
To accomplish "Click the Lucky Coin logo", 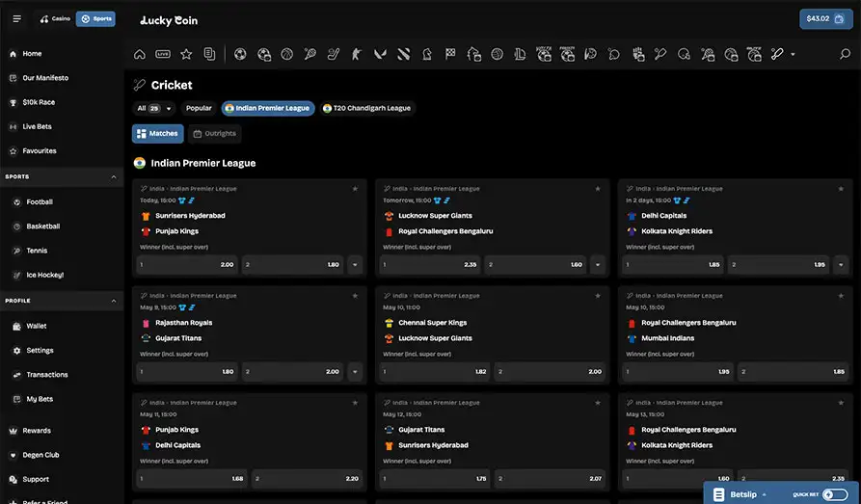I will pyautogui.click(x=169, y=20).
